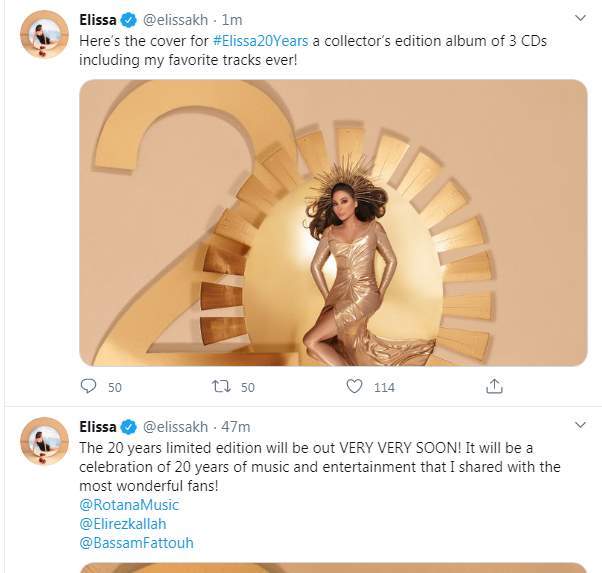Image resolution: width=602 pixels, height=573 pixels.
Task: Click the verified badge on second tweet
Action: (x=128, y=427)
